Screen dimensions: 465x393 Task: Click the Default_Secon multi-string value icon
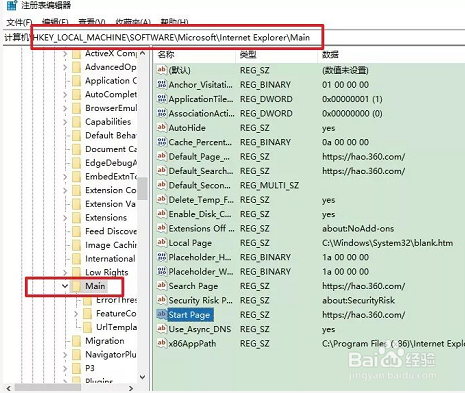pyautogui.click(x=162, y=185)
